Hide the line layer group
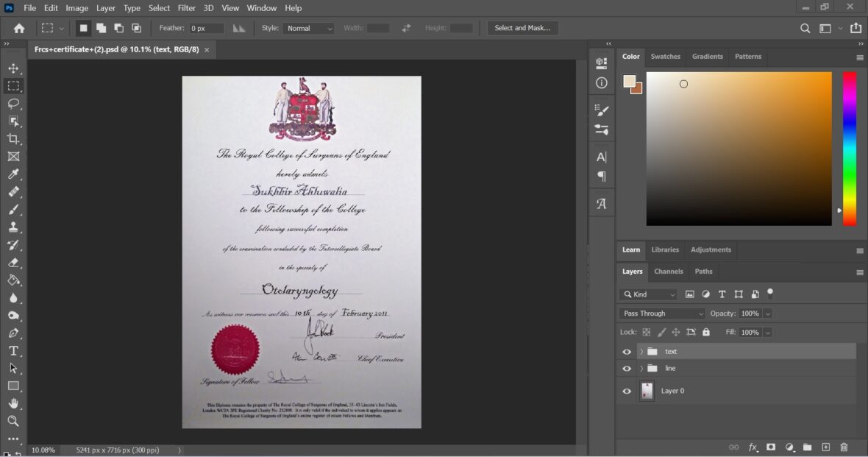Image resolution: width=868 pixels, height=457 pixels. [627, 368]
